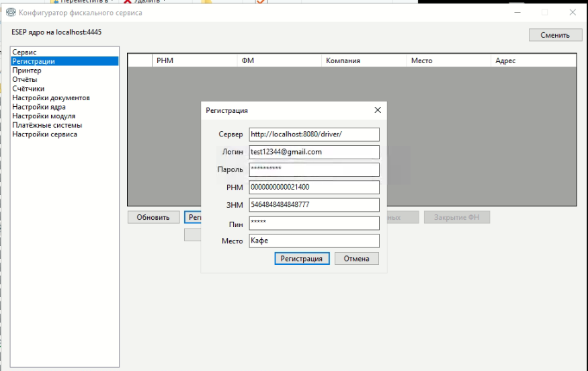Click the ФМ column header
This screenshot has width=588, height=371.
pyautogui.click(x=280, y=60)
